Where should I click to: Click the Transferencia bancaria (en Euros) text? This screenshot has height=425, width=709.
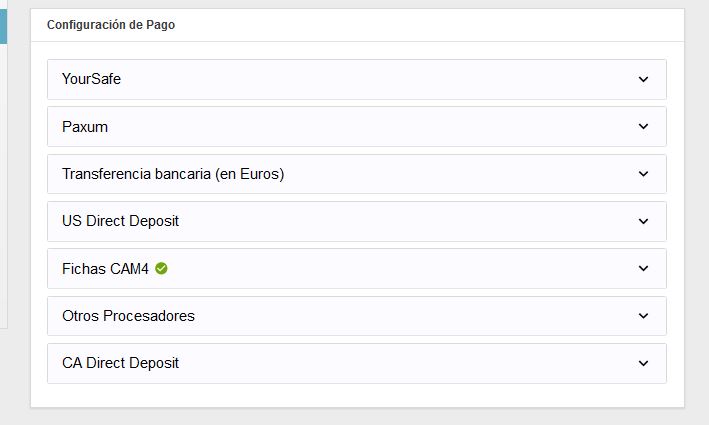pyautogui.click(x=173, y=174)
